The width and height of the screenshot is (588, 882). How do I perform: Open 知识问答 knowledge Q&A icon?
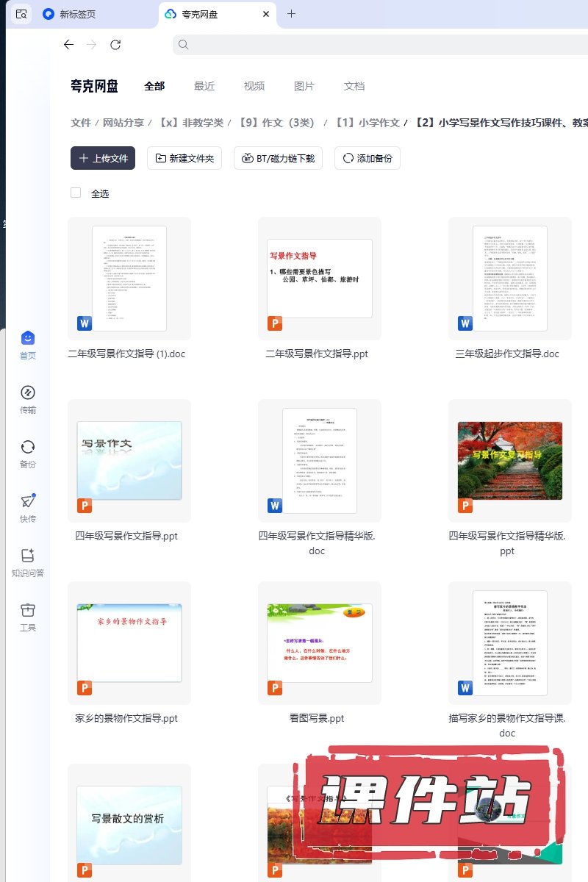click(x=27, y=556)
